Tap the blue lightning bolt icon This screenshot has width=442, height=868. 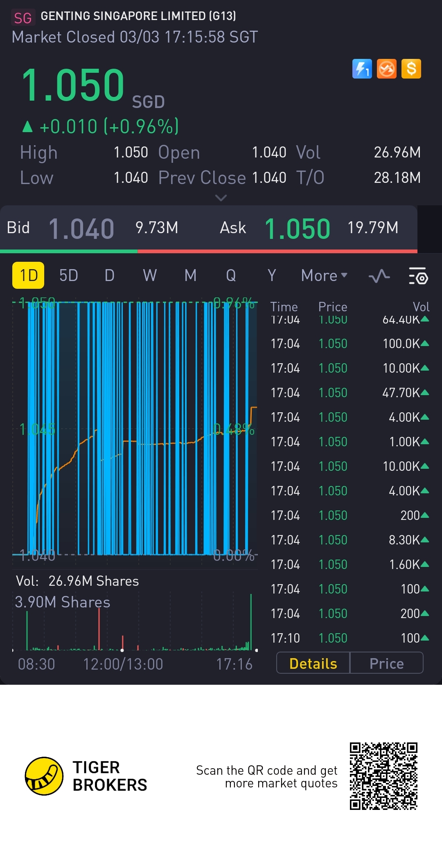[362, 69]
